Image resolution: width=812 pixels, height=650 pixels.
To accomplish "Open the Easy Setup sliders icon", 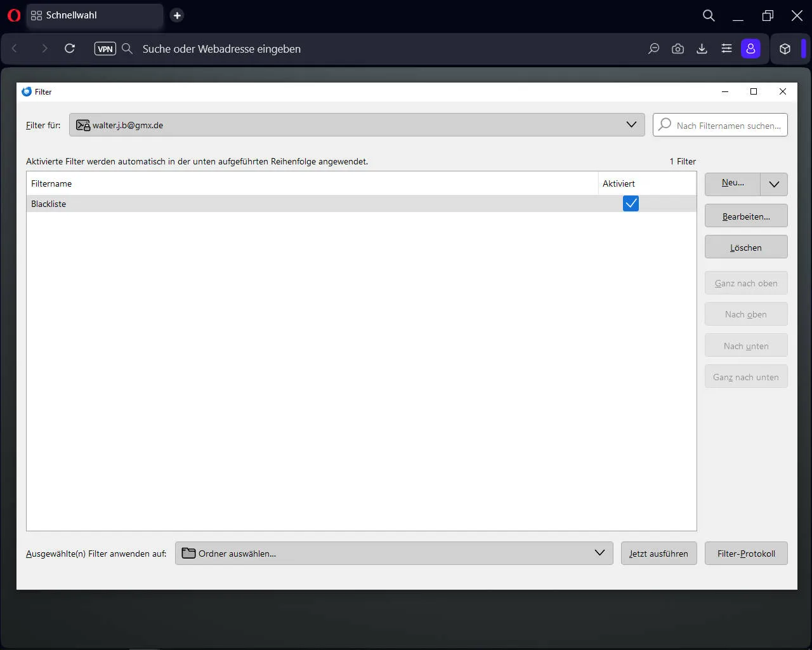I will pyautogui.click(x=726, y=49).
